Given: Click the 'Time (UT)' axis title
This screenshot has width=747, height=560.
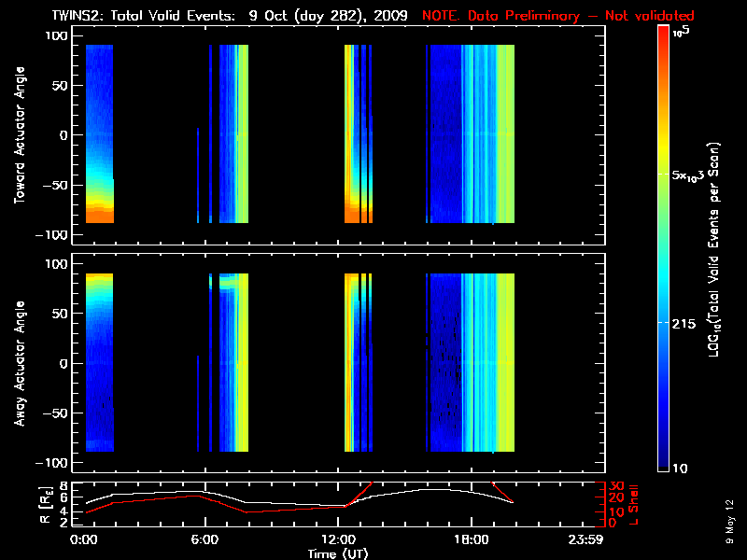Looking at the screenshot, I should click(338, 553).
